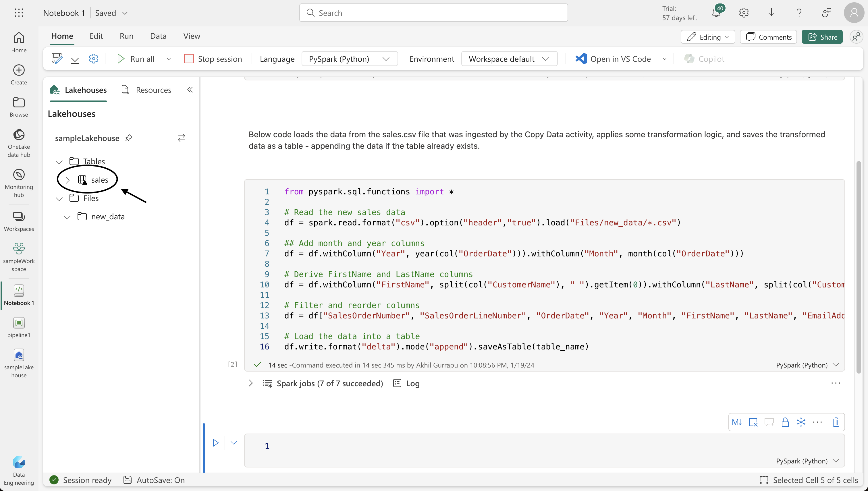The image size is (868, 491).
Task: Open the settings gear in header
Action: [744, 13]
